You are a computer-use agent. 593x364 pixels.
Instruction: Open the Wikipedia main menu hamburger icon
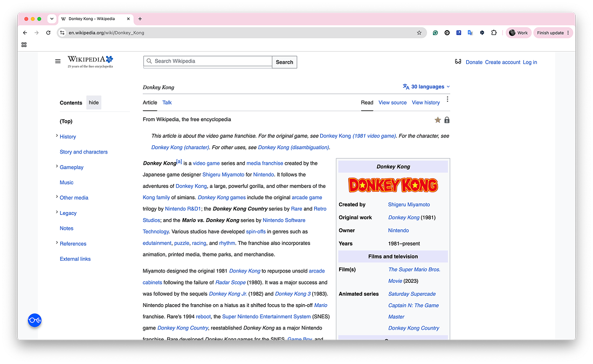tap(58, 61)
